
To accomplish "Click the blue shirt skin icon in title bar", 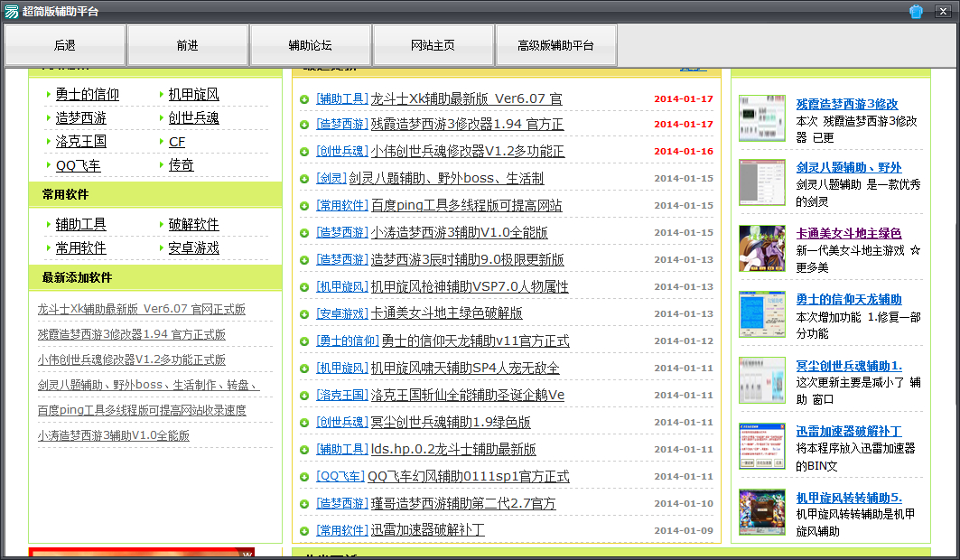I will (916, 11).
